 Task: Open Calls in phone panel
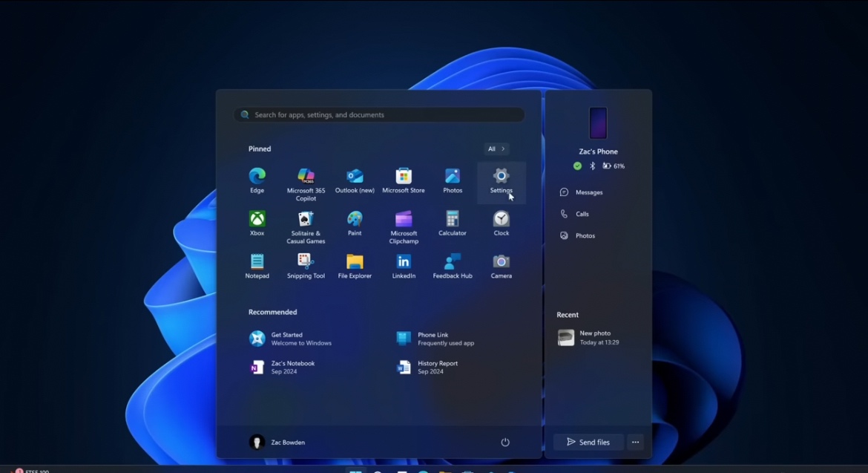[575, 214]
